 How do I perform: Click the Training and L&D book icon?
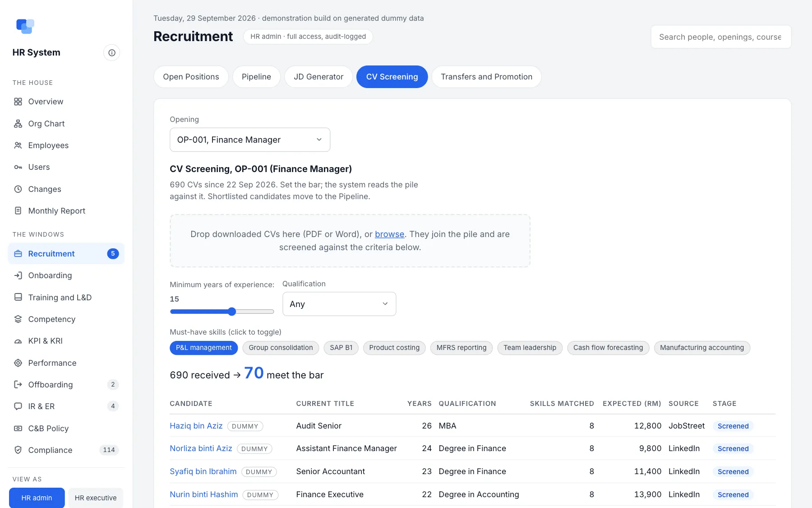click(x=18, y=297)
